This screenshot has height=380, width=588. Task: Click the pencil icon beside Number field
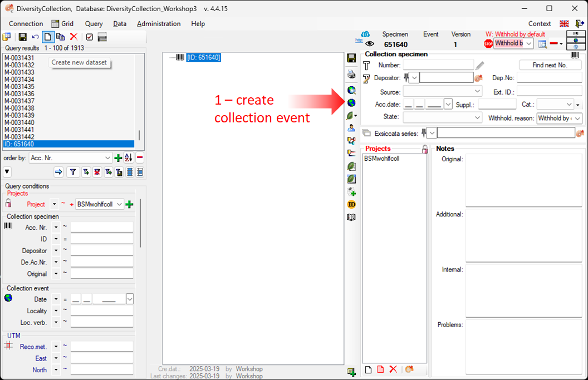click(479, 66)
